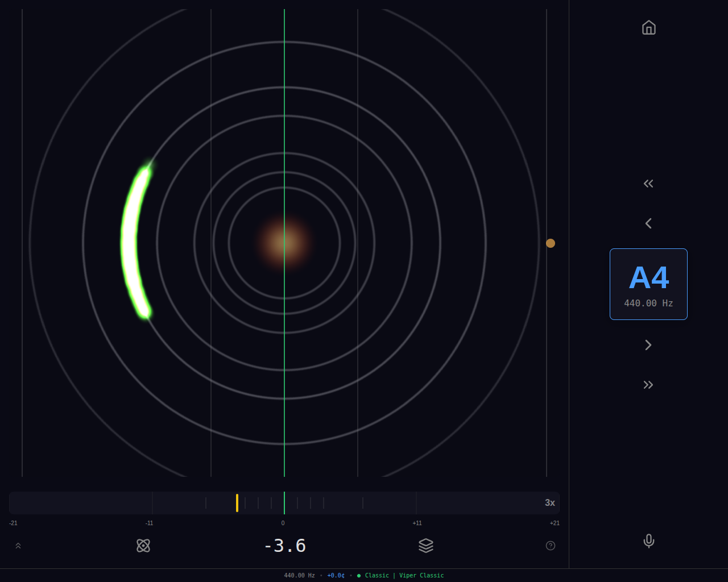728x582 pixels.
Task: Select the A4 440.00 Hz note box
Action: pyautogui.click(x=648, y=284)
